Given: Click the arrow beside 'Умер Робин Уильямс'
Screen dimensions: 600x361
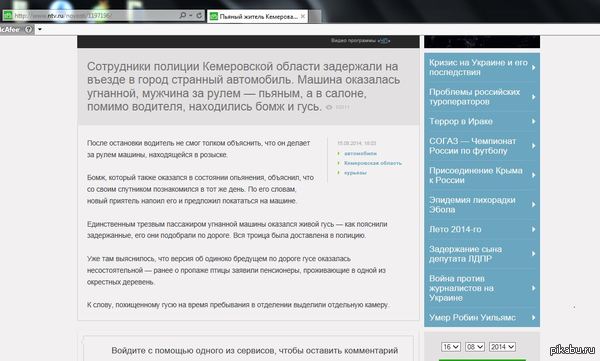Looking at the screenshot, I should pyautogui.click(x=533, y=317).
